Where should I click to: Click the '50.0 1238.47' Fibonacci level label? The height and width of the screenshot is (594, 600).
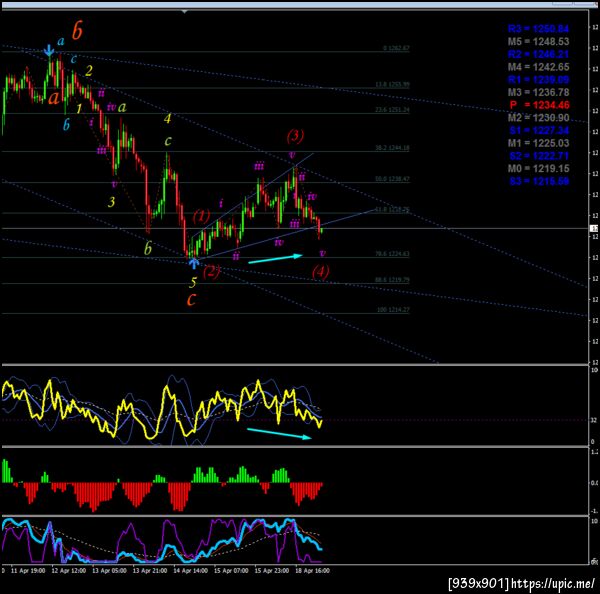click(x=392, y=179)
